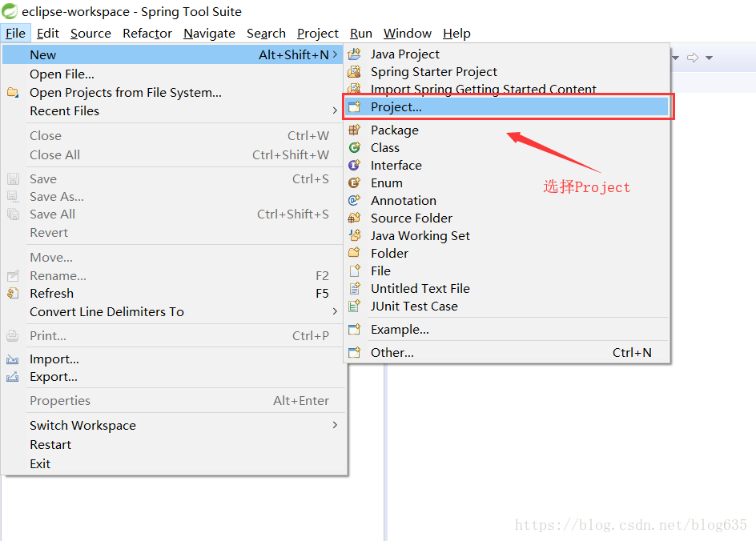Select Enum in New submenu

pos(507,183)
